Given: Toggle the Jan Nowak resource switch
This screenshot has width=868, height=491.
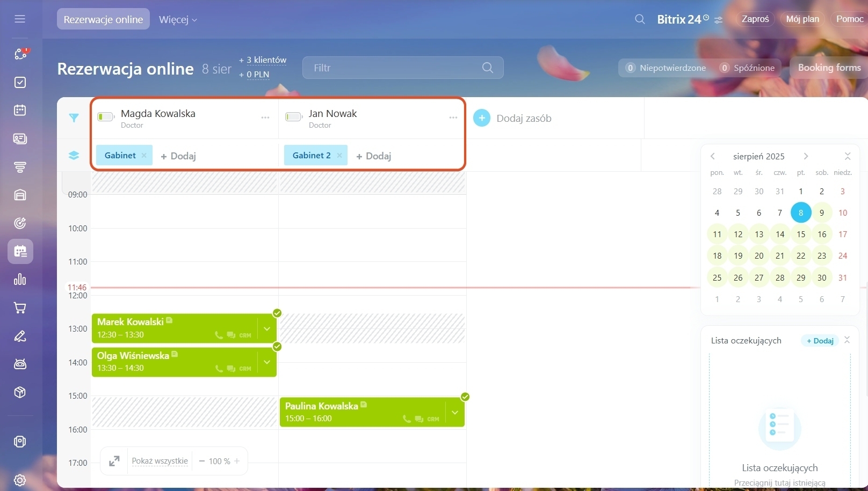Looking at the screenshot, I should pos(294,117).
